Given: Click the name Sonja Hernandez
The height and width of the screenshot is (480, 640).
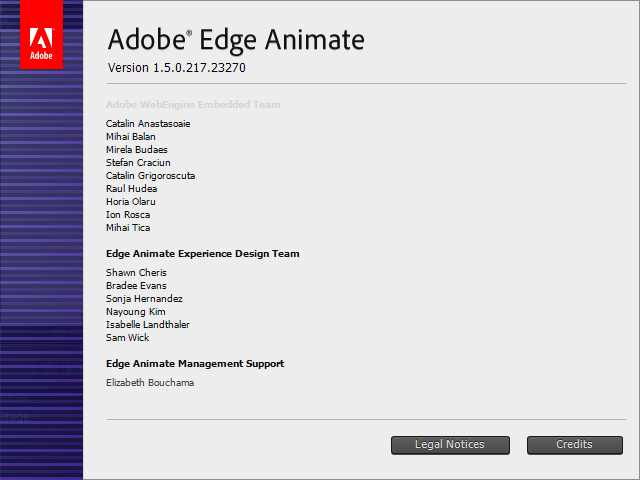Looking at the screenshot, I should [144, 299].
